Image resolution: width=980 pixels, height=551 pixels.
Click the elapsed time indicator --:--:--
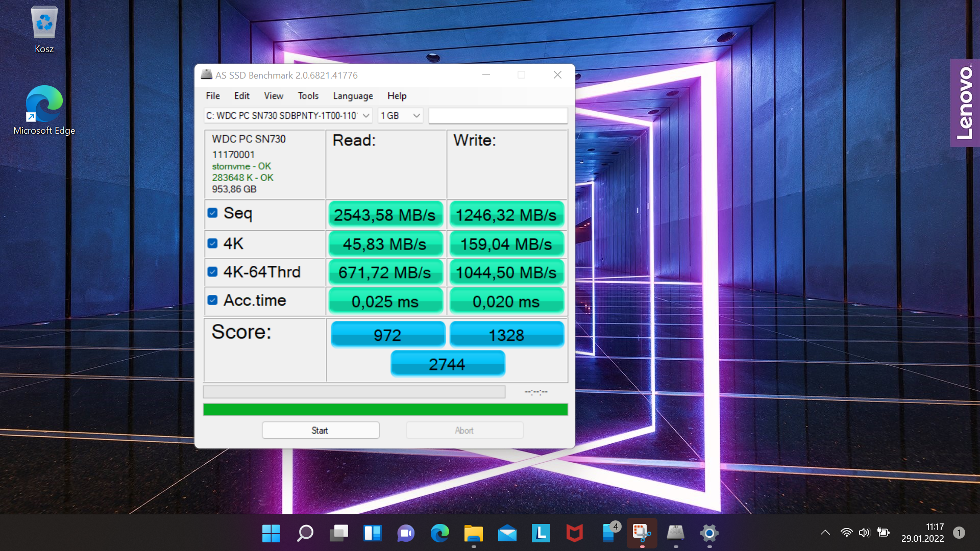536,392
